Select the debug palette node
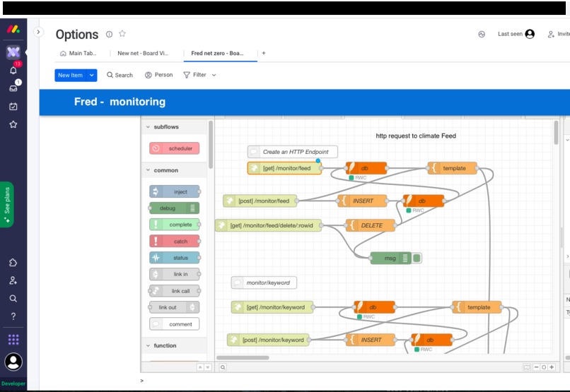The width and height of the screenshot is (570, 392). click(x=174, y=208)
